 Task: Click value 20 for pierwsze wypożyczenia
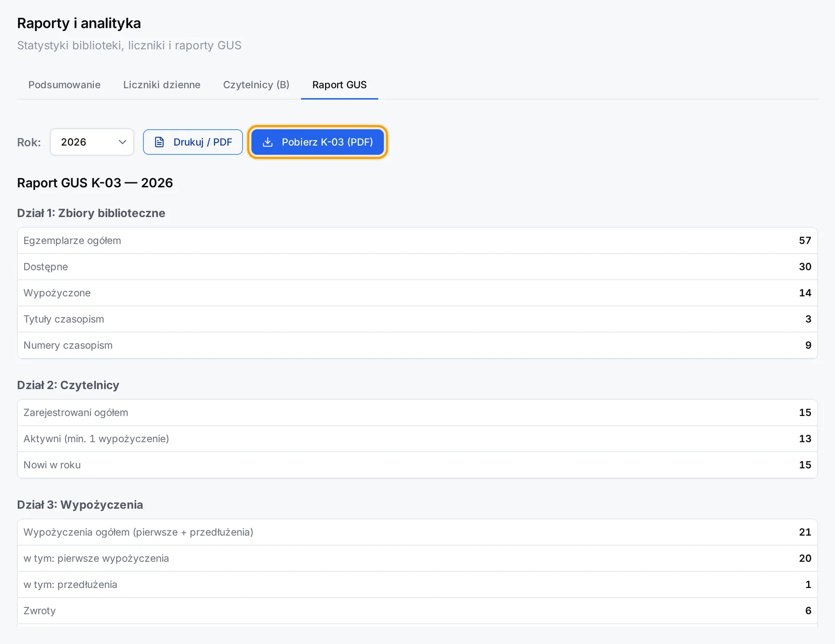point(805,558)
